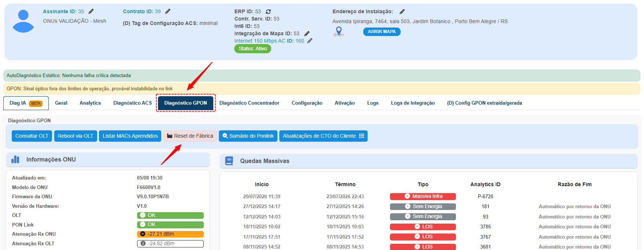Click the PON Link OK status bar
Image resolution: width=644 pixels, height=250 pixels.
coord(170,225)
